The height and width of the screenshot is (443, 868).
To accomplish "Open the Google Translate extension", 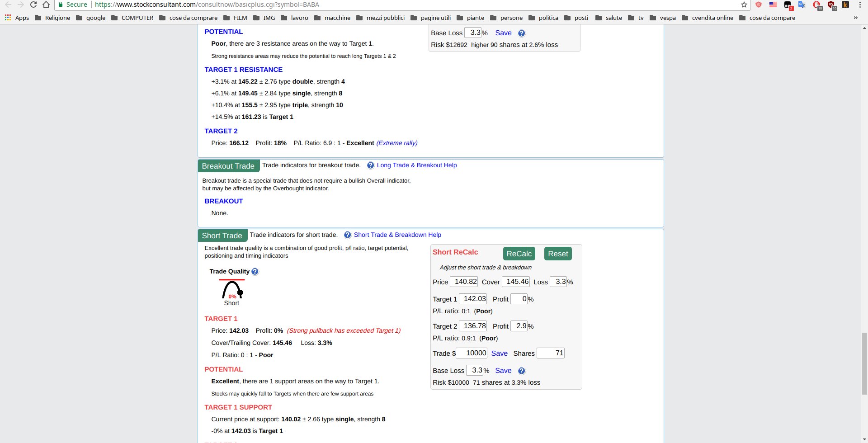I will pyautogui.click(x=802, y=5).
